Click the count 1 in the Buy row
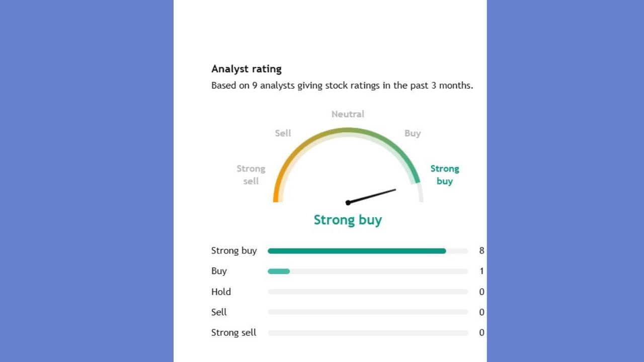The height and width of the screenshot is (362, 644). point(481,271)
